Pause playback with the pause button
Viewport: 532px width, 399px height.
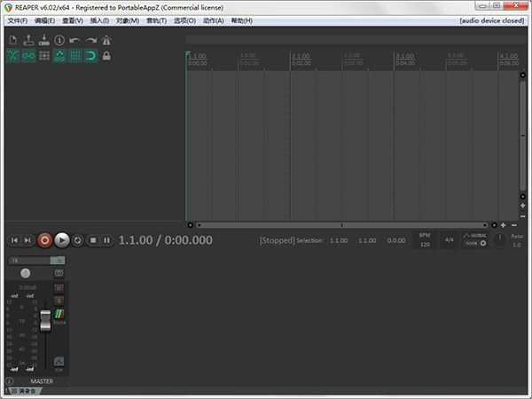[x=106, y=240]
